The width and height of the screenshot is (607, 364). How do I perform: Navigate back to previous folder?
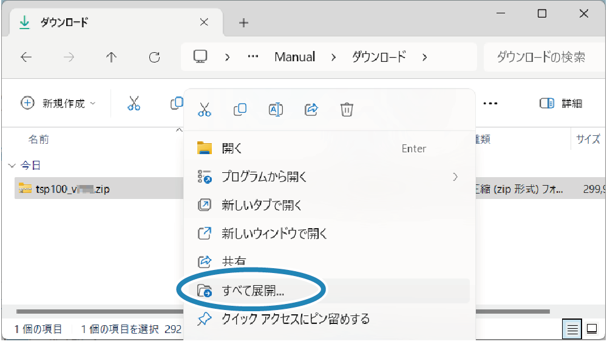[25, 57]
